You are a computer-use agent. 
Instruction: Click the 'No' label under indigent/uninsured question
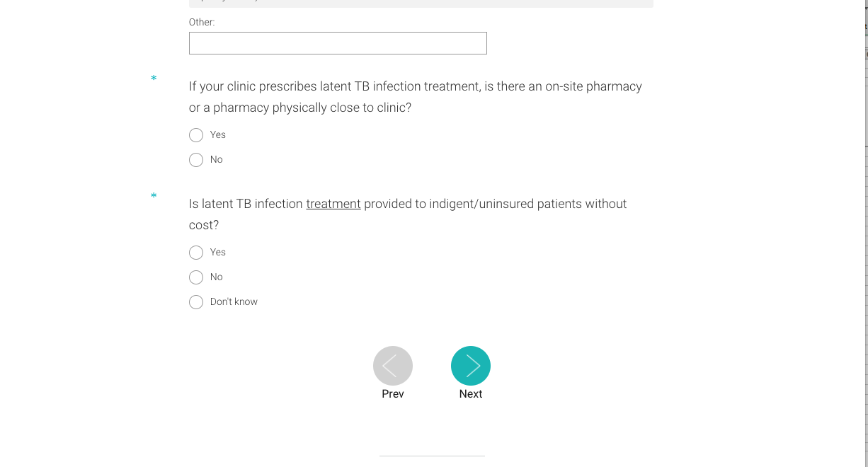217,277
